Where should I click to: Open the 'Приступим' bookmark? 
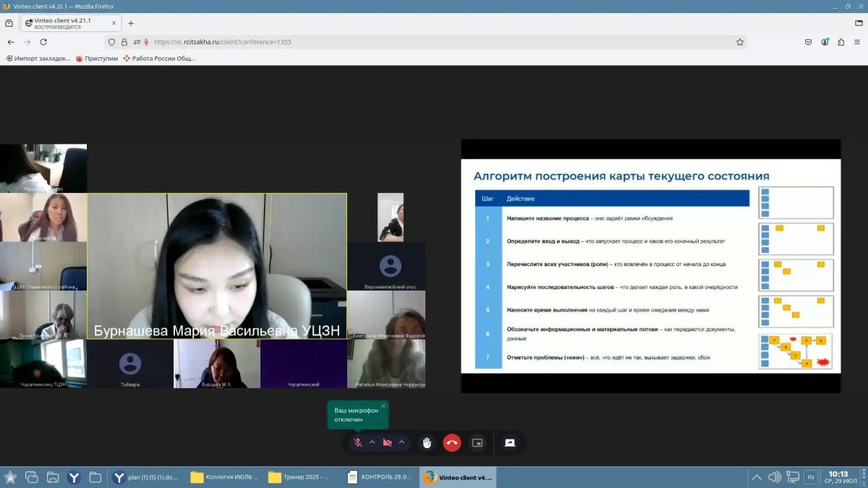point(97,59)
